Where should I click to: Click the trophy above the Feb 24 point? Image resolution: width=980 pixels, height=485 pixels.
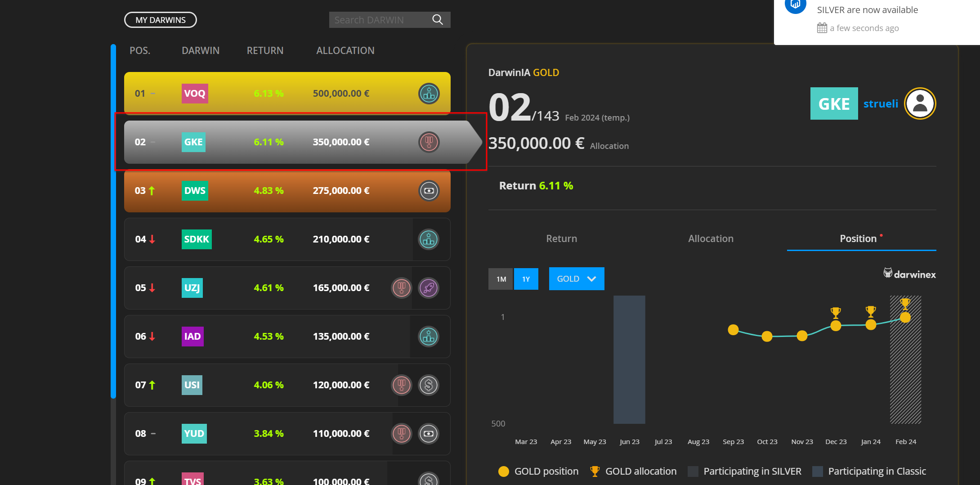[x=905, y=303]
